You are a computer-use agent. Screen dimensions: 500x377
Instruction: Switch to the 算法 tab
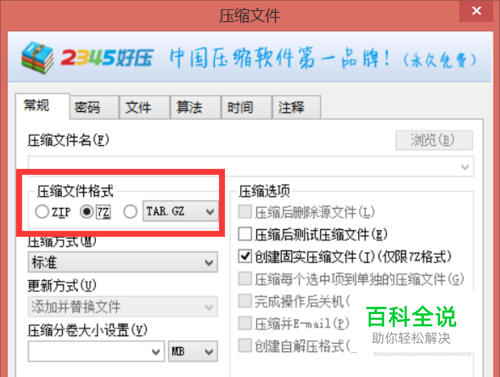195,107
